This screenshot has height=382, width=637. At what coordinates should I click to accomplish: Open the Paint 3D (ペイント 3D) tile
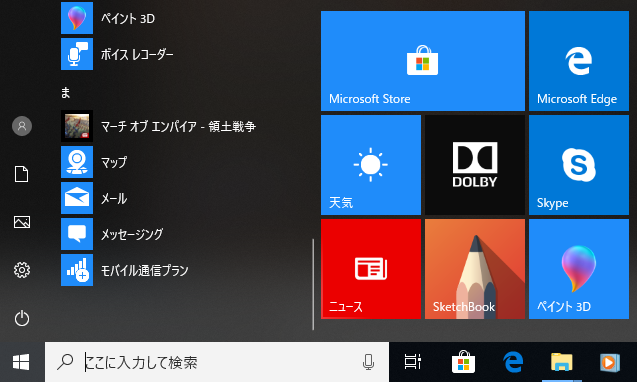click(x=579, y=269)
